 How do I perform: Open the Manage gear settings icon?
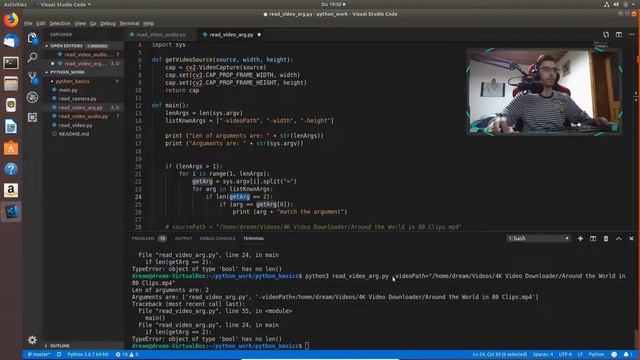coord(32,340)
